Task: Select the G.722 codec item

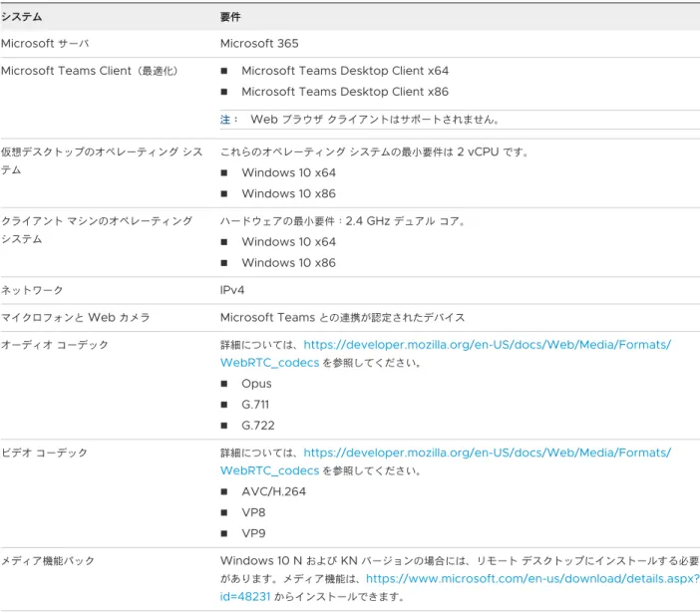Action: tap(258, 426)
